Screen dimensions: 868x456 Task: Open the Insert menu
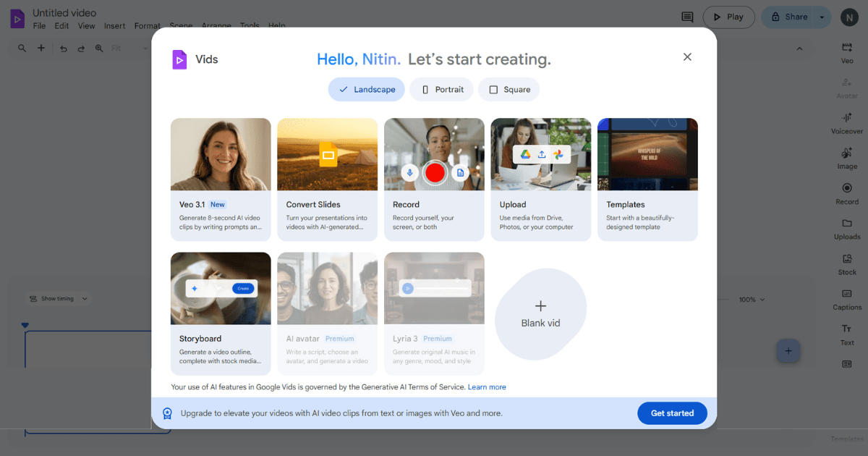[x=114, y=25]
